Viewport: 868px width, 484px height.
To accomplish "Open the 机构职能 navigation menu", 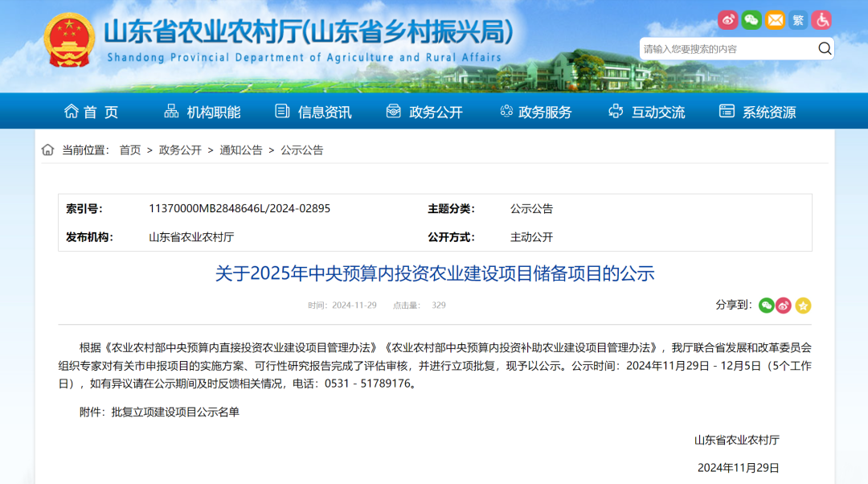I will [x=203, y=112].
